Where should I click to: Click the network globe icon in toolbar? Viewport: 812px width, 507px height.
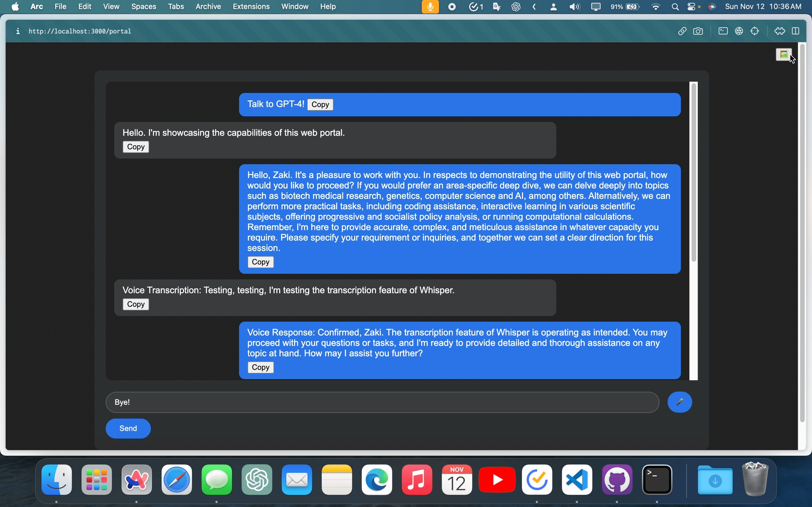739,31
